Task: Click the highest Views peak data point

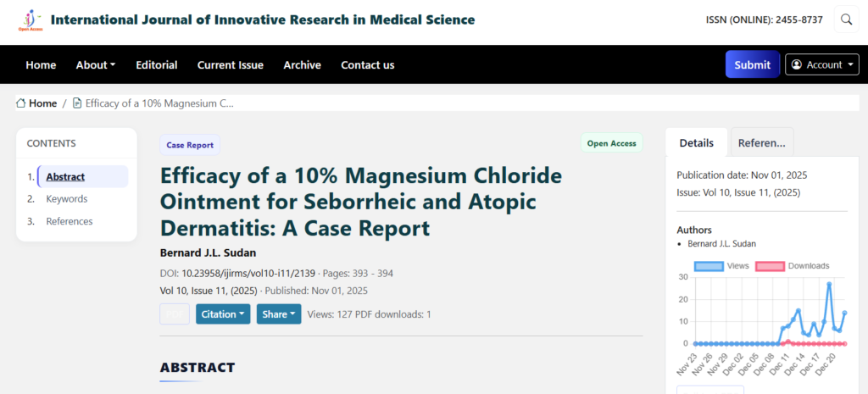Action: [829, 285]
